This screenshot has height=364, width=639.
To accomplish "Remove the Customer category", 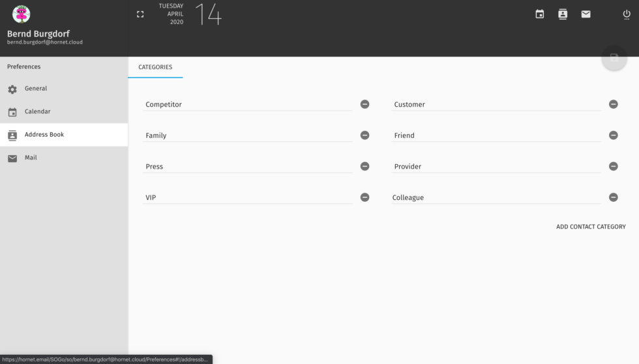I will pyautogui.click(x=614, y=104).
